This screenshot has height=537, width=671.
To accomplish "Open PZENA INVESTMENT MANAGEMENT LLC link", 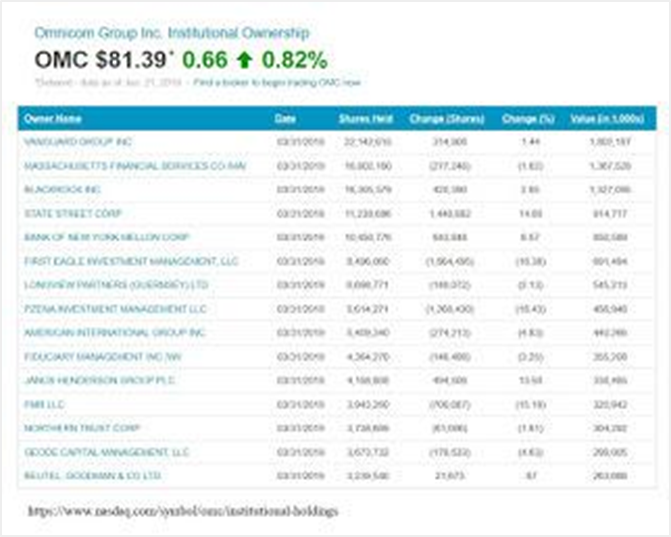I will 115,309.
